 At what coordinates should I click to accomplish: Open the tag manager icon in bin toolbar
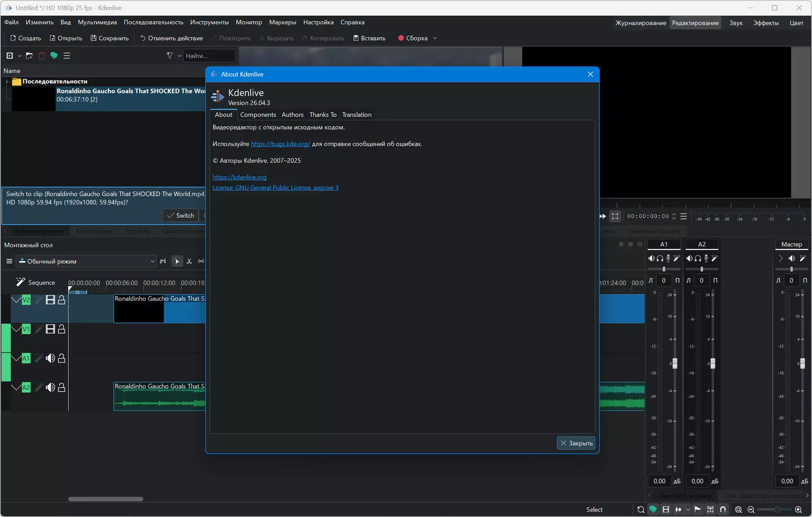(54, 56)
